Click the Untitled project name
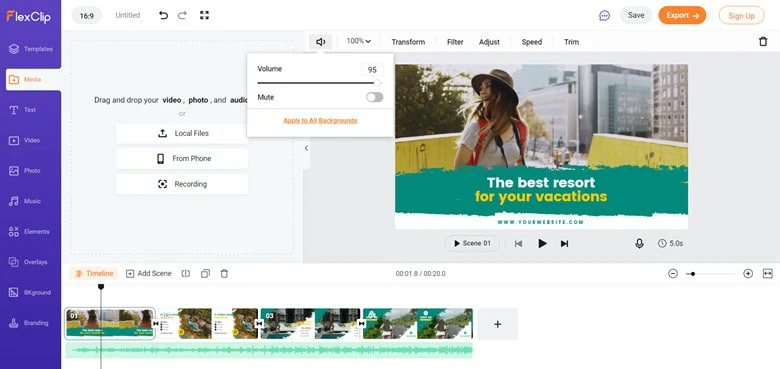This screenshot has width=780, height=369. click(x=128, y=15)
